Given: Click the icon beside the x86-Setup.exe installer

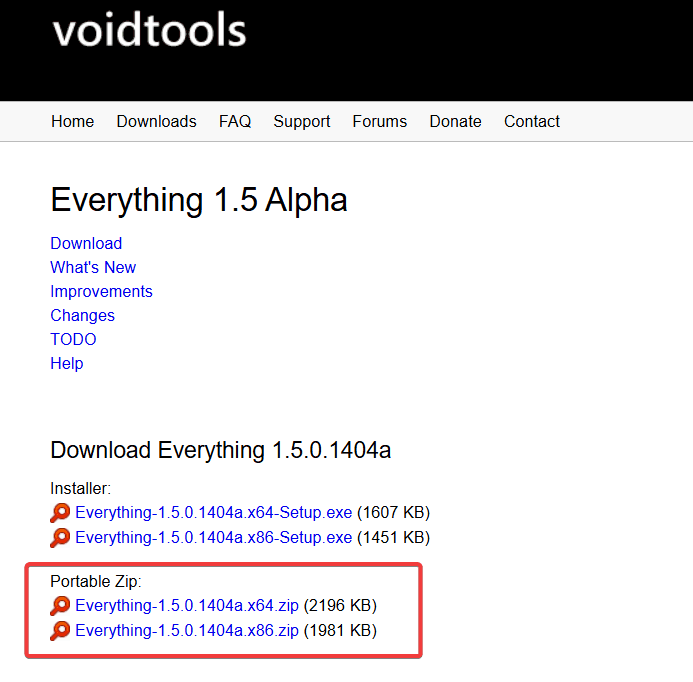Looking at the screenshot, I should click(61, 537).
